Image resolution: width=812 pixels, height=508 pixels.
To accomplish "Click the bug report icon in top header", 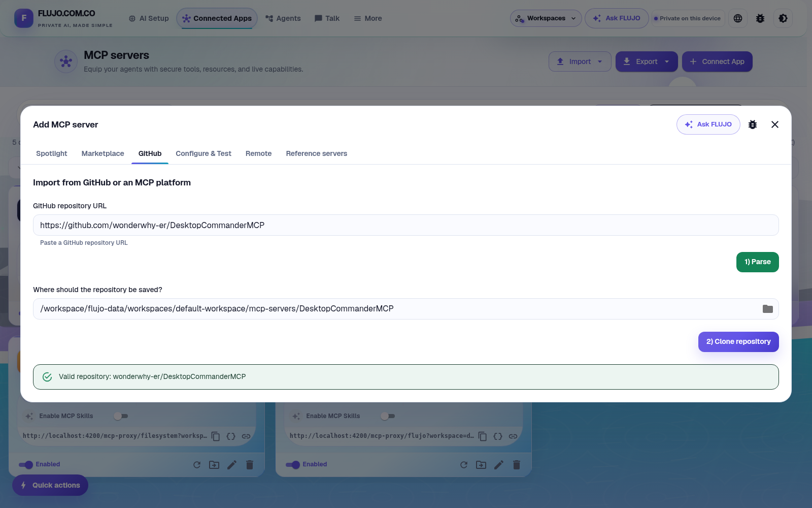I will click(760, 18).
